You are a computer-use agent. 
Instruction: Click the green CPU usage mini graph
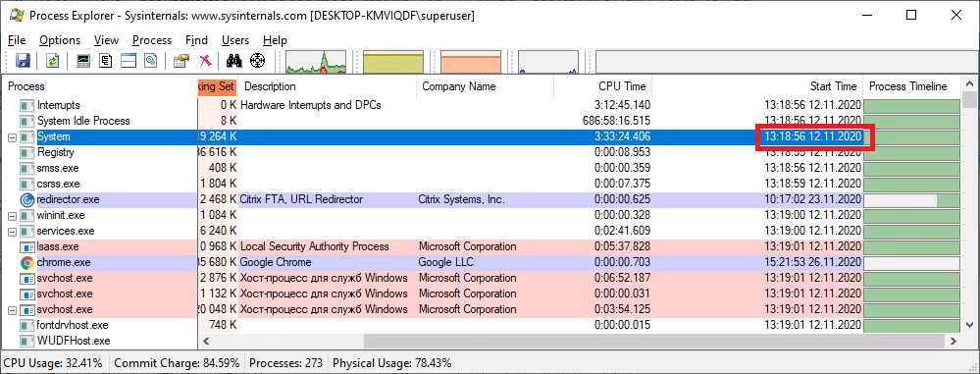316,62
